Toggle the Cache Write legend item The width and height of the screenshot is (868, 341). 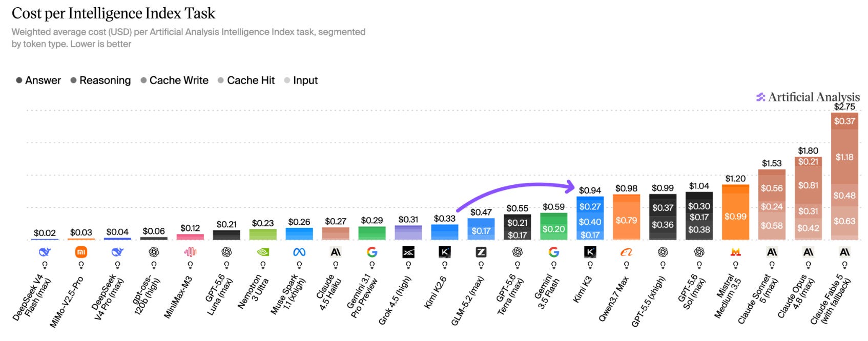174,80
